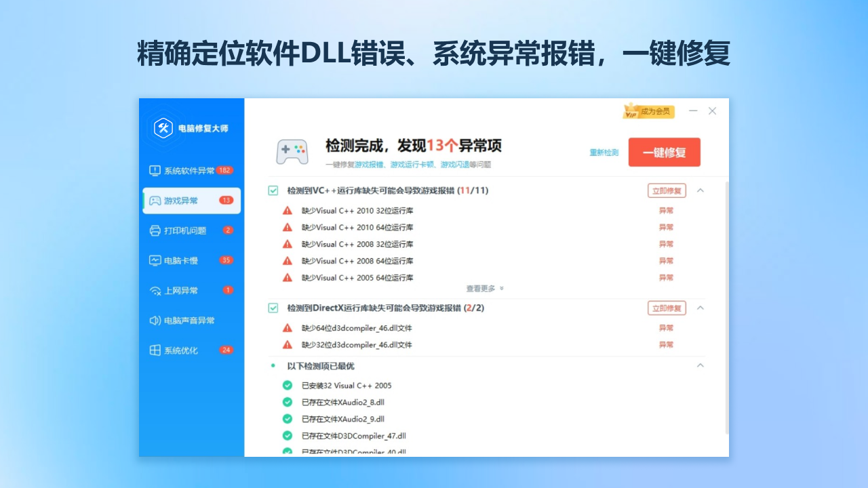
Task: Click the 电脑声音异常 speaker icon
Action: pos(155,321)
